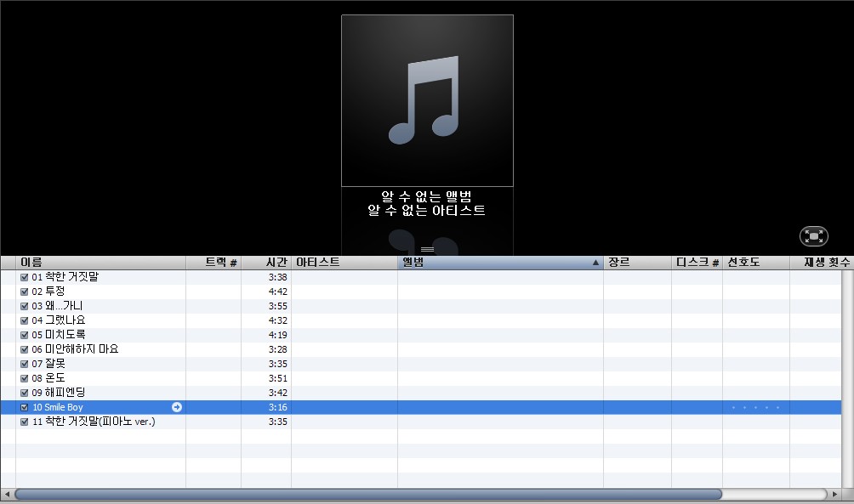
Task: Select track 09 해피엔딩
Action: [59, 393]
